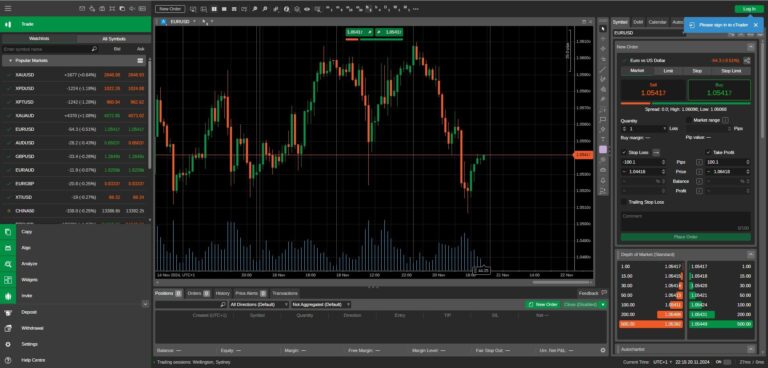The image size is (768, 368).
Task: Switch to the Calendar tab
Action: point(657,22)
